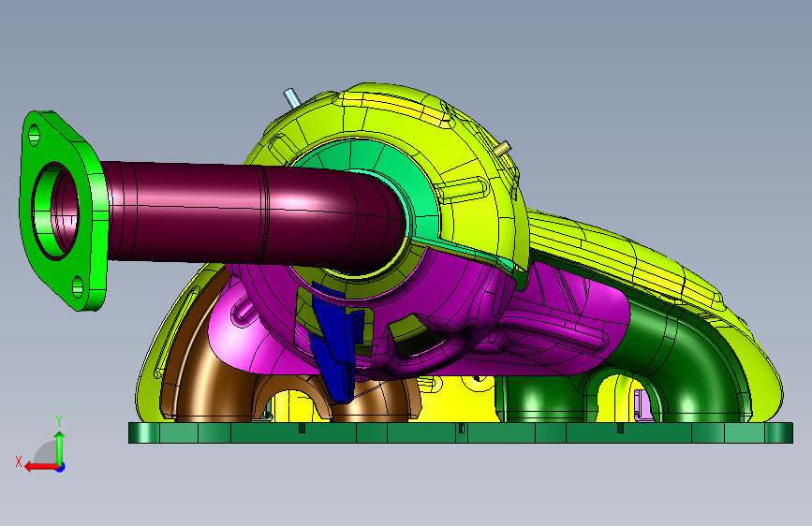Click the red X axis arrow
812x526 pixels.
[x=41, y=467]
